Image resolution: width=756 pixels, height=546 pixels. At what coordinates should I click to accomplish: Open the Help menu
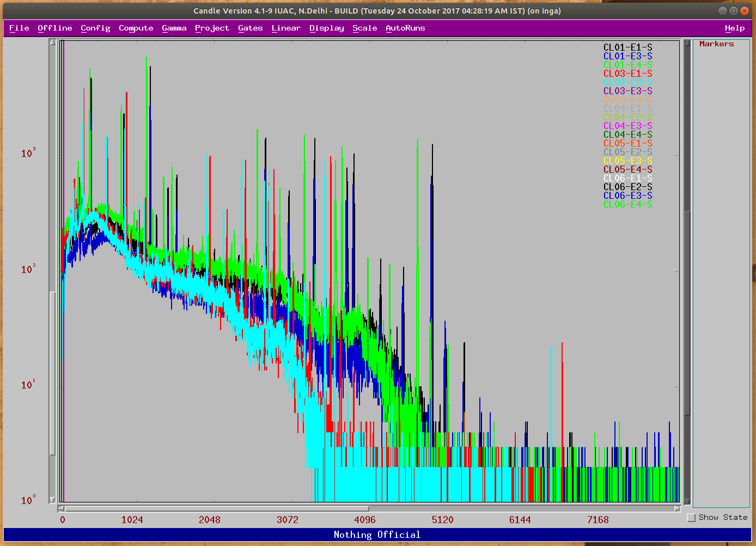[x=734, y=28]
